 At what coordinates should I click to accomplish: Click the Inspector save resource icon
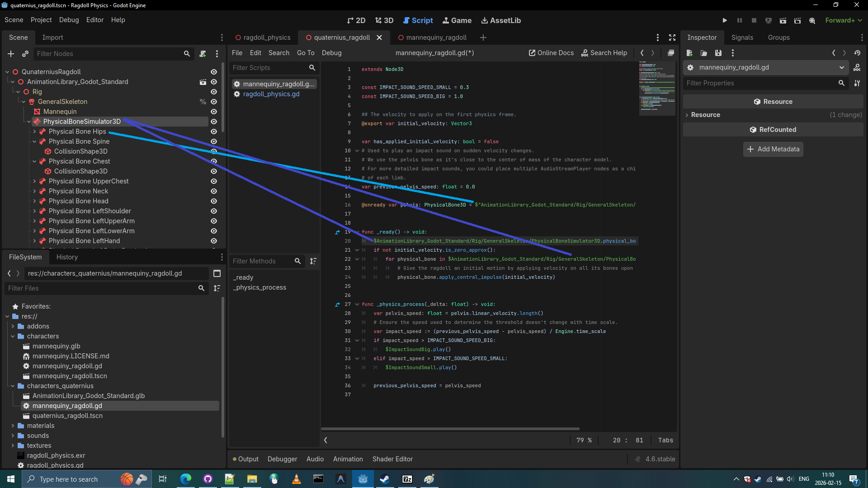[718, 53]
